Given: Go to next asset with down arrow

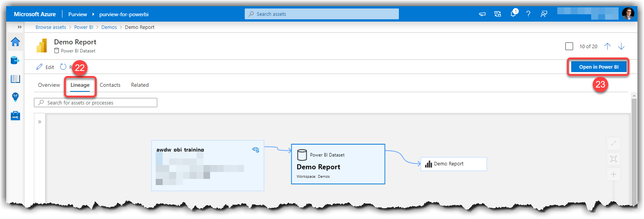Looking at the screenshot, I should click(x=621, y=46).
